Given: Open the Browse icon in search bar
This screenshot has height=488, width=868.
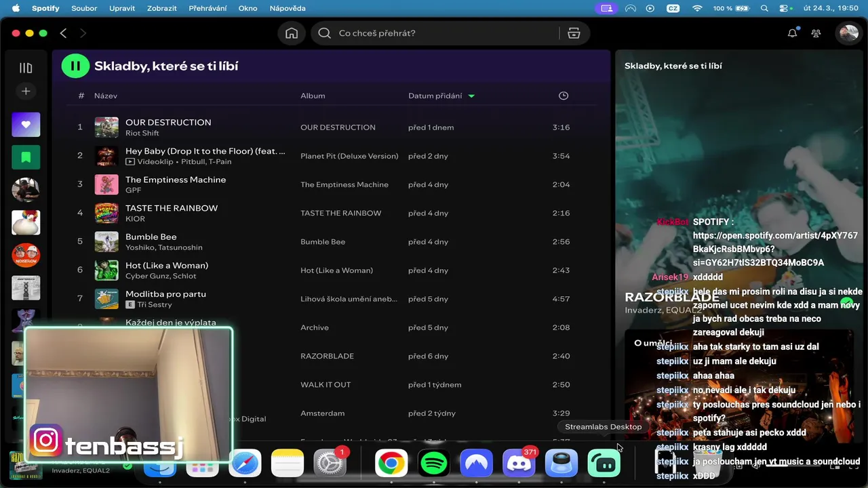Looking at the screenshot, I should point(574,33).
